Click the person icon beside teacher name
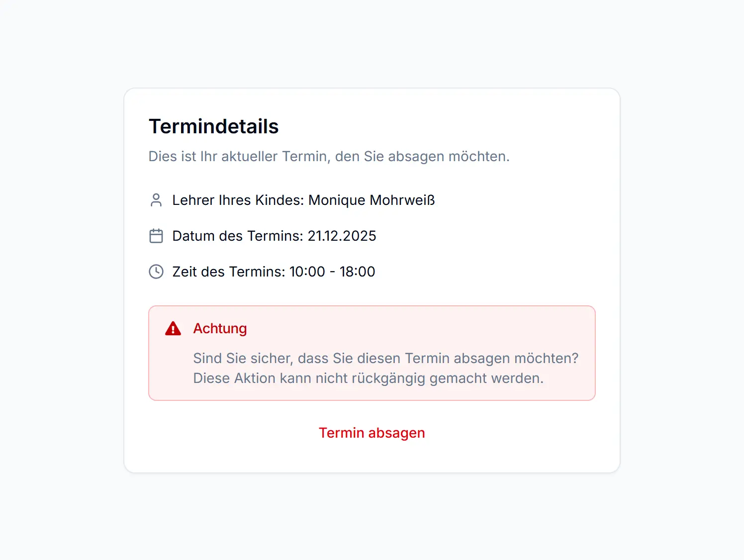Image resolution: width=744 pixels, height=560 pixels. [156, 200]
